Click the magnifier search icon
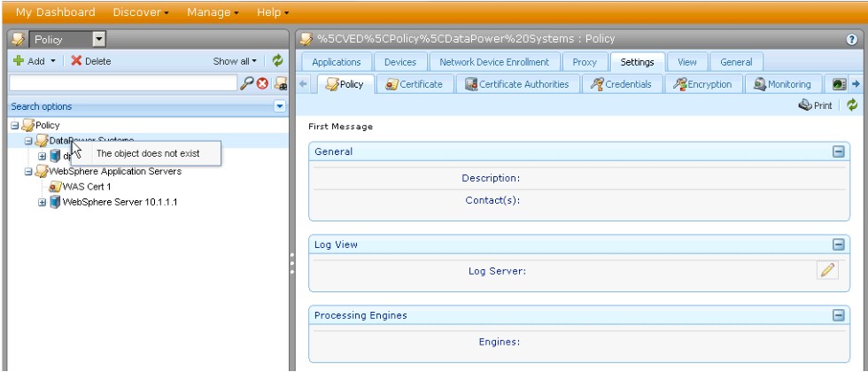The image size is (868, 372). click(246, 83)
